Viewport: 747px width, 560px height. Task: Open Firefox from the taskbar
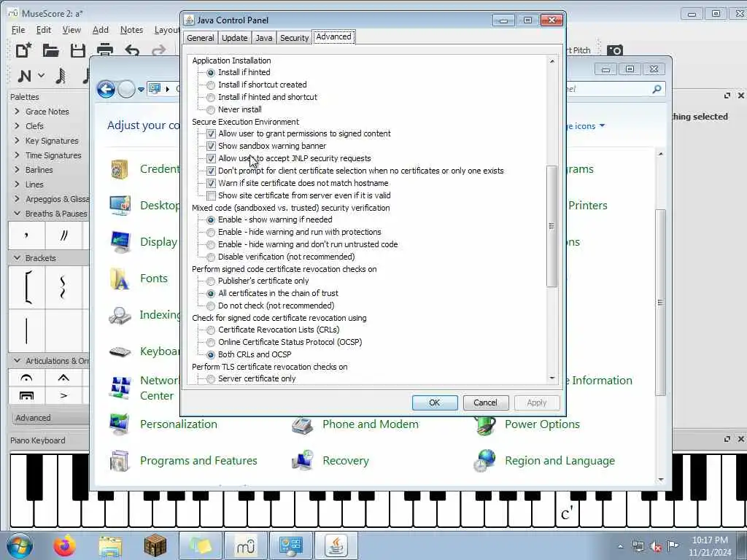point(64,545)
